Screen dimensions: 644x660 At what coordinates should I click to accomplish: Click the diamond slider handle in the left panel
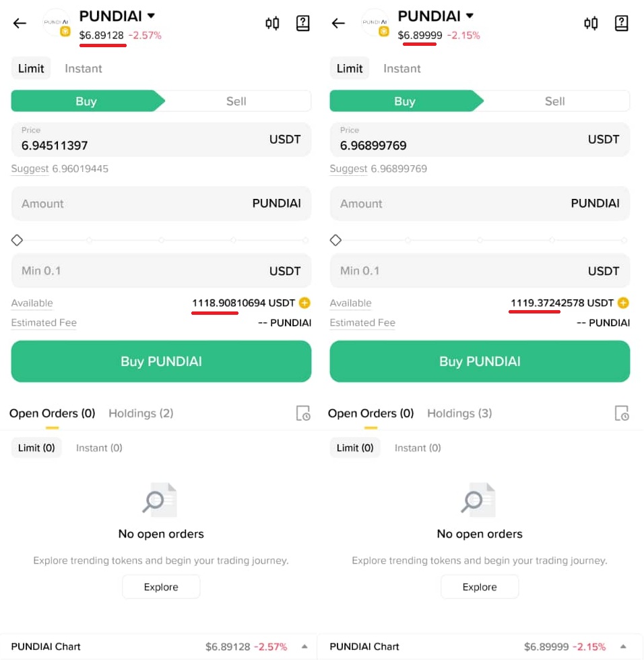click(18, 240)
